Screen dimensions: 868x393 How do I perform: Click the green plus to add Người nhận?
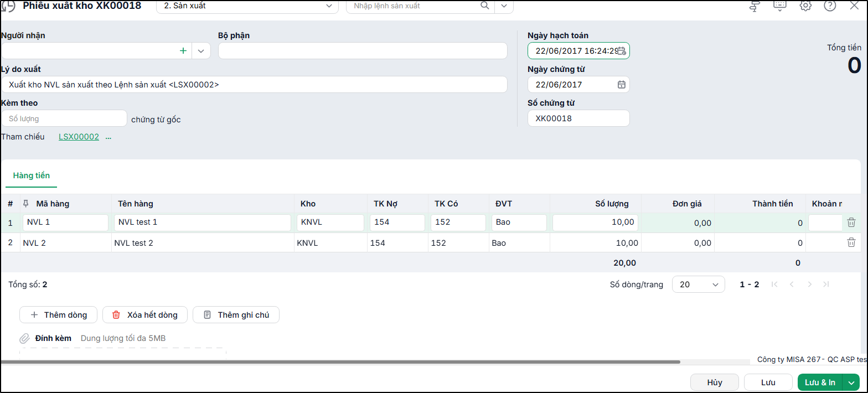183,51
